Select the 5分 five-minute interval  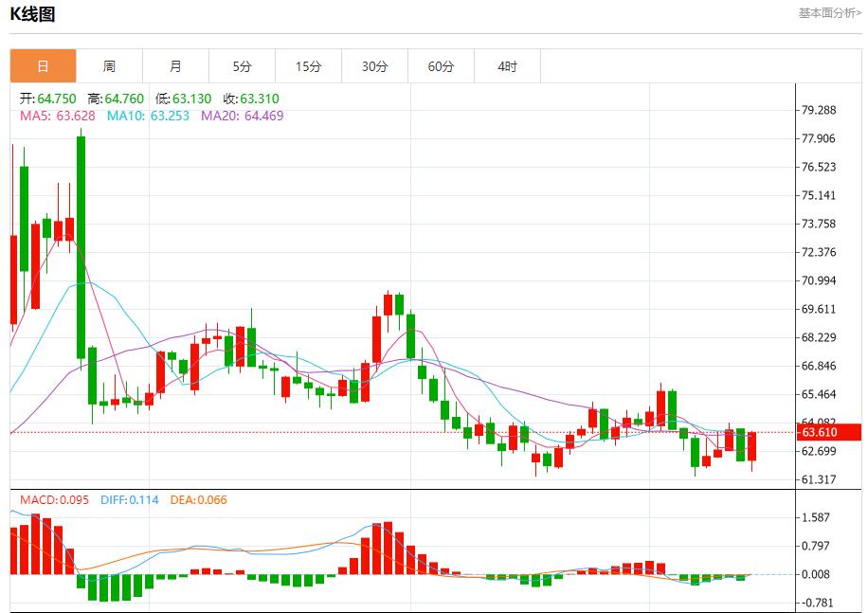[243, 66]
